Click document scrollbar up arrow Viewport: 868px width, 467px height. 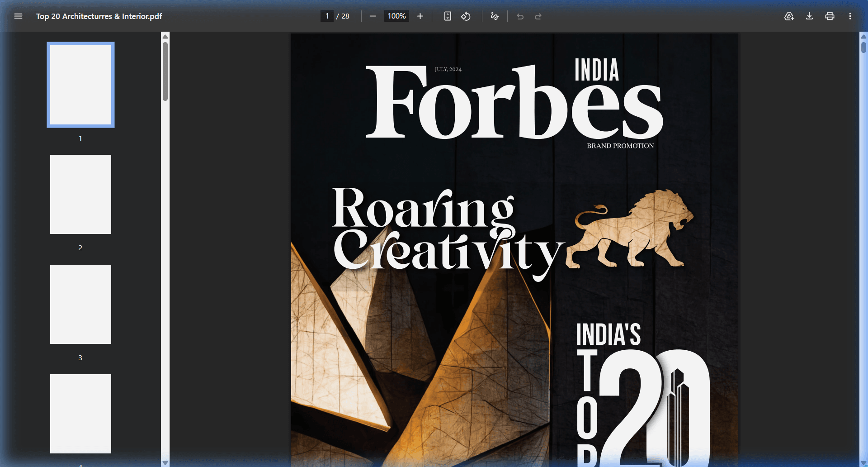pyautogui.click(x=863, y=36)
